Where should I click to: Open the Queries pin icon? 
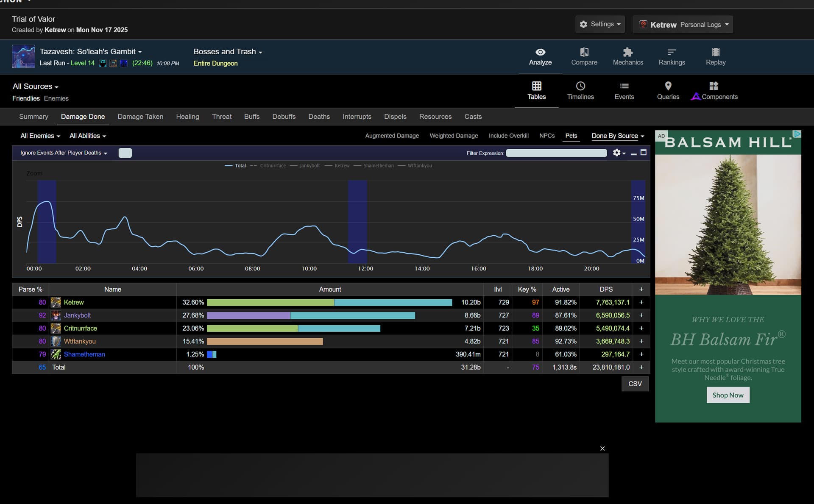[668, 86]
